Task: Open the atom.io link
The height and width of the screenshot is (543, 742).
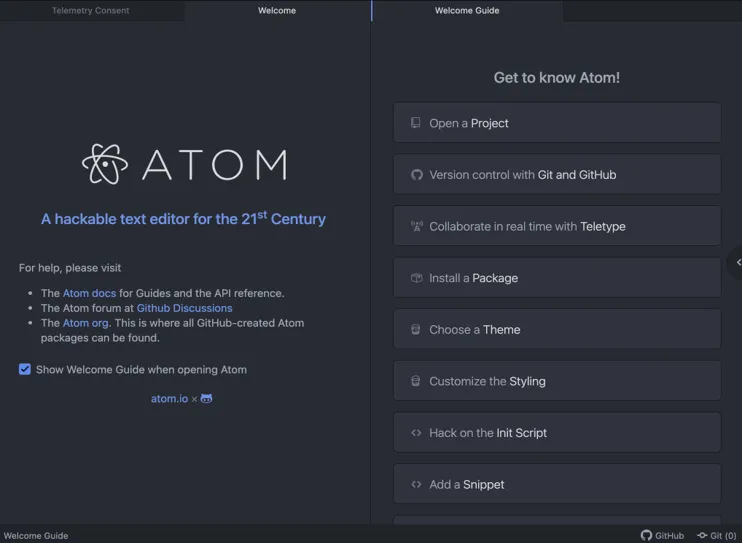Action: pos(169,399)
